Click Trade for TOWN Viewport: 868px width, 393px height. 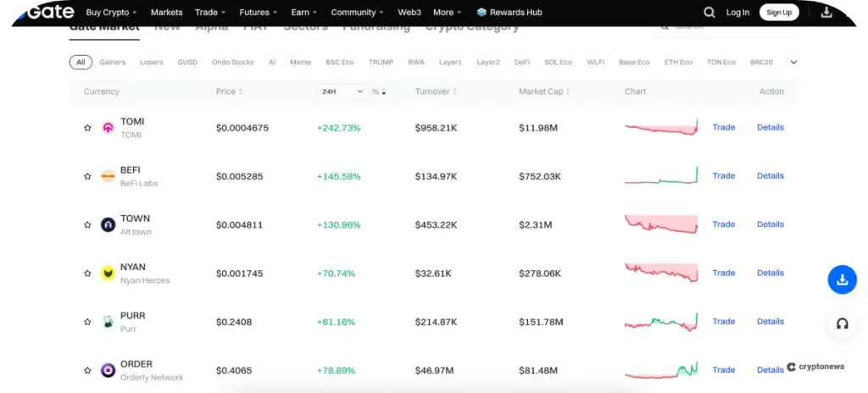(x=724, y=224)
